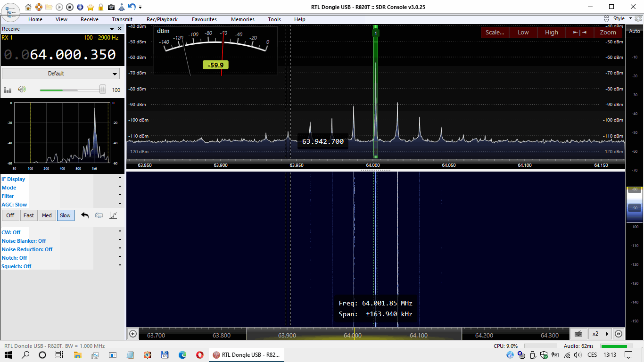Screen dimensions: 644x362
Task: Select Med AGC speed
Action: [47, 215]
